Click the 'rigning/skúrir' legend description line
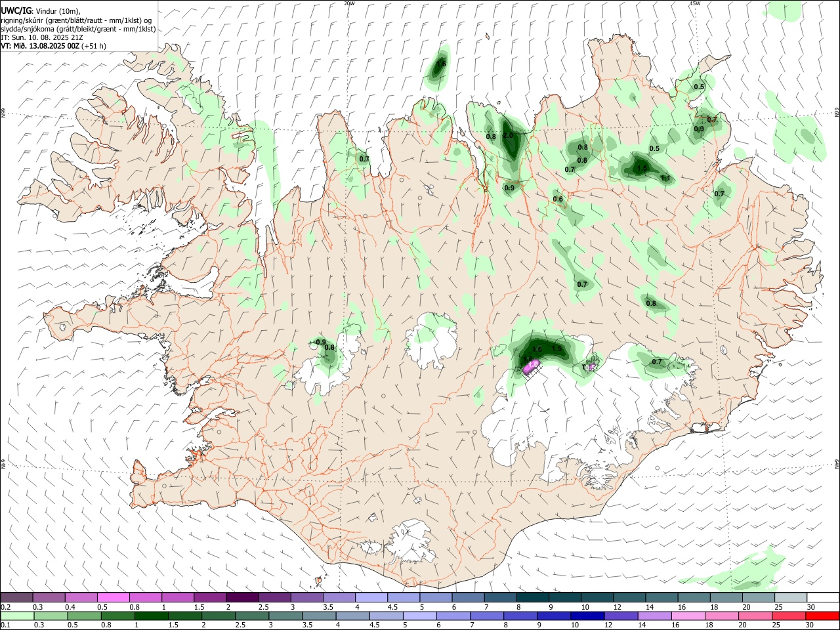Screen dimensions: 840x630 pos(76,20)
